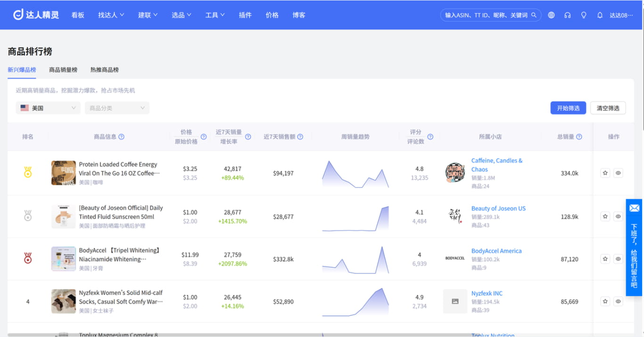644x337 pixels.
Task: Select the 热推商品榜 tab
Action: pos(105,70)
